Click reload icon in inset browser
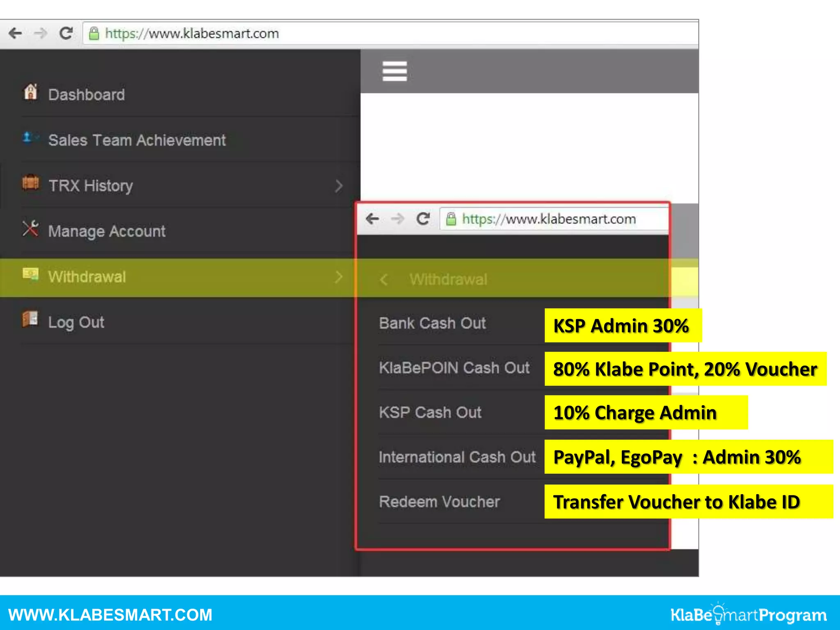 pos(423,219)
